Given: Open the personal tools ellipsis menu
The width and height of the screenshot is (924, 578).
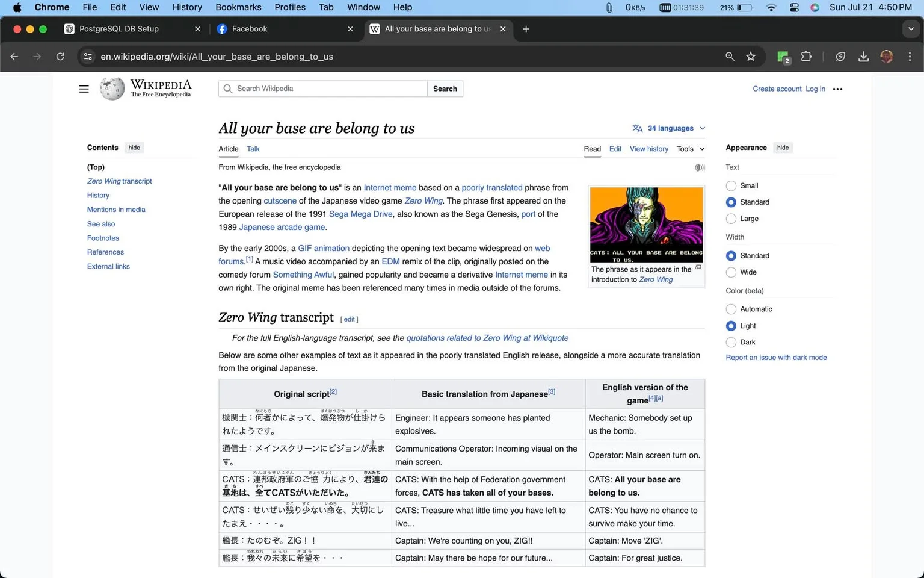Looking at the screenshot, I should coord(837,89).
